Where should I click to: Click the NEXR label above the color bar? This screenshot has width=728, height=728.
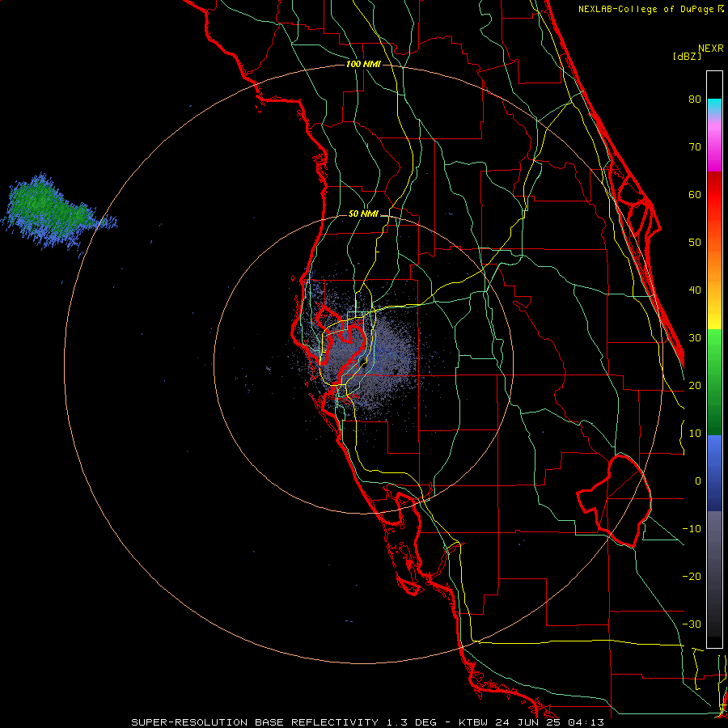711,49
